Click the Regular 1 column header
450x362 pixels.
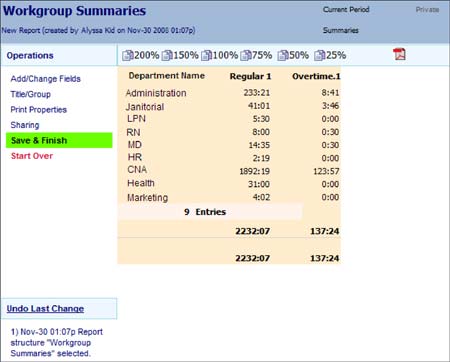point(250,76)
